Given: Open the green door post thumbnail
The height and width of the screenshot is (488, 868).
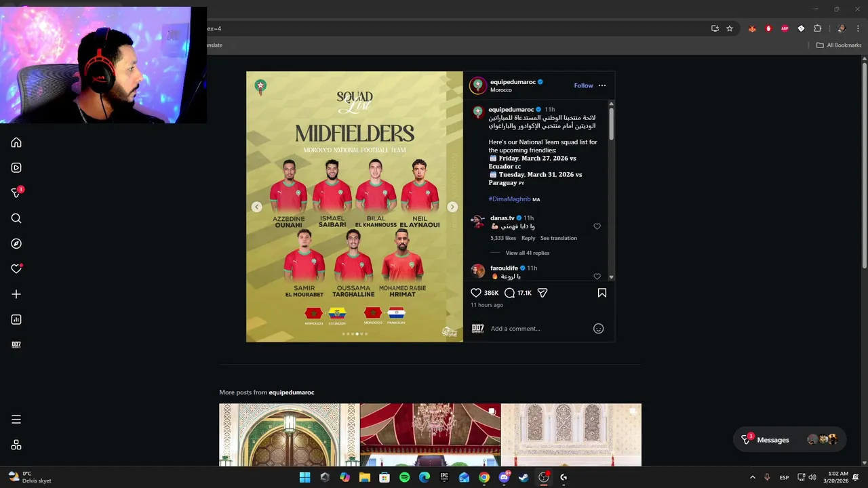Looking at the screenshot, I should [x=289, y=435].
